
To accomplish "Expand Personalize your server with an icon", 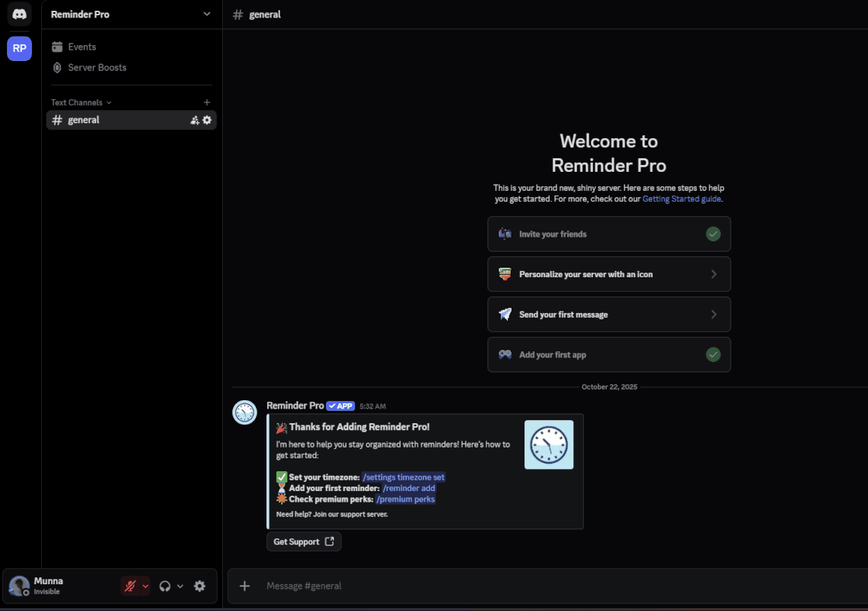I will pos(713,274).
